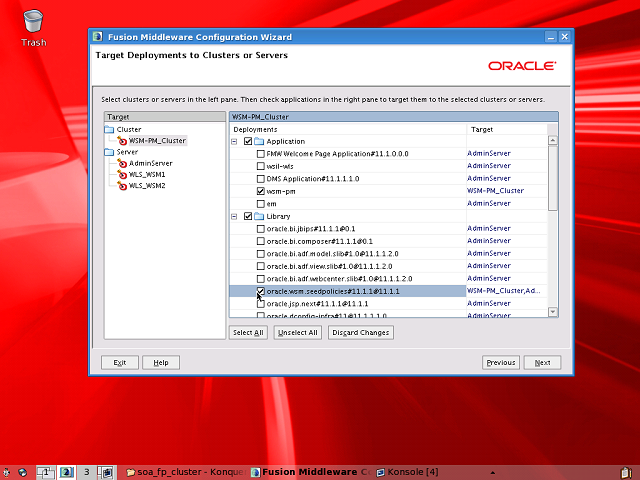This screenshot has height=480, width=640.
Task: Switch to Fusion Middleware taskbar entry
Action: pyautogui.click(x=311, y=472)
